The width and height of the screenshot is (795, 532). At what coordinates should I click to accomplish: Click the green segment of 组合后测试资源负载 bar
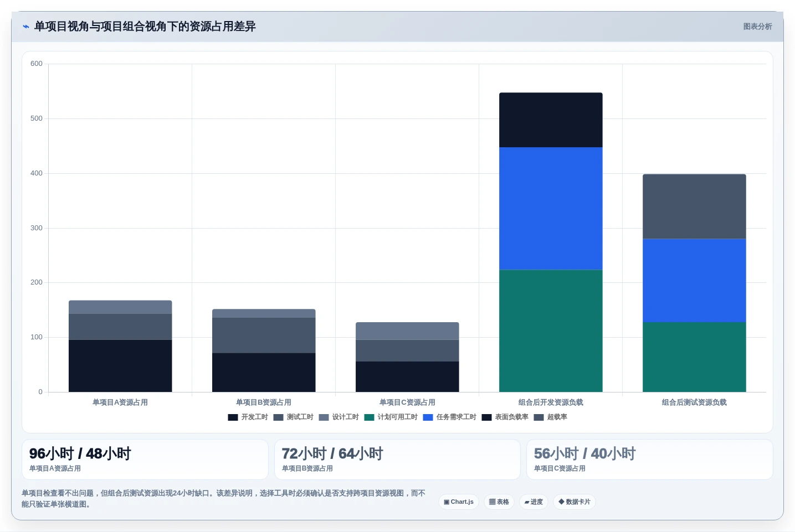694,357
